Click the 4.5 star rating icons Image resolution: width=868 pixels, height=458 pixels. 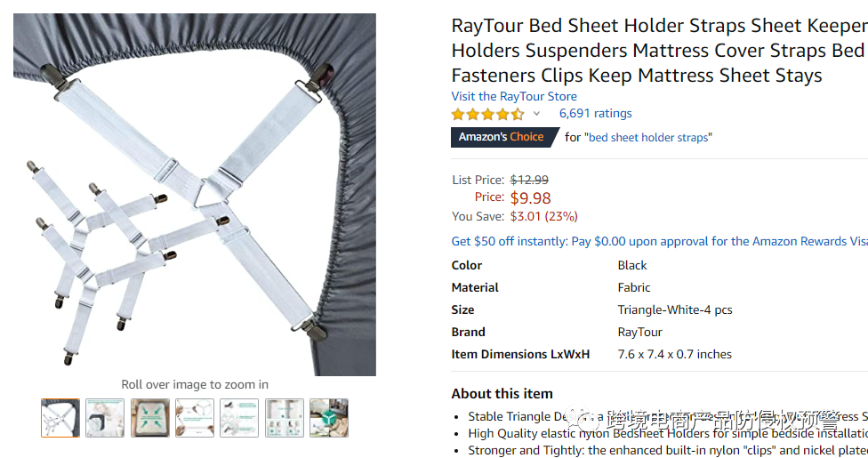487,114
